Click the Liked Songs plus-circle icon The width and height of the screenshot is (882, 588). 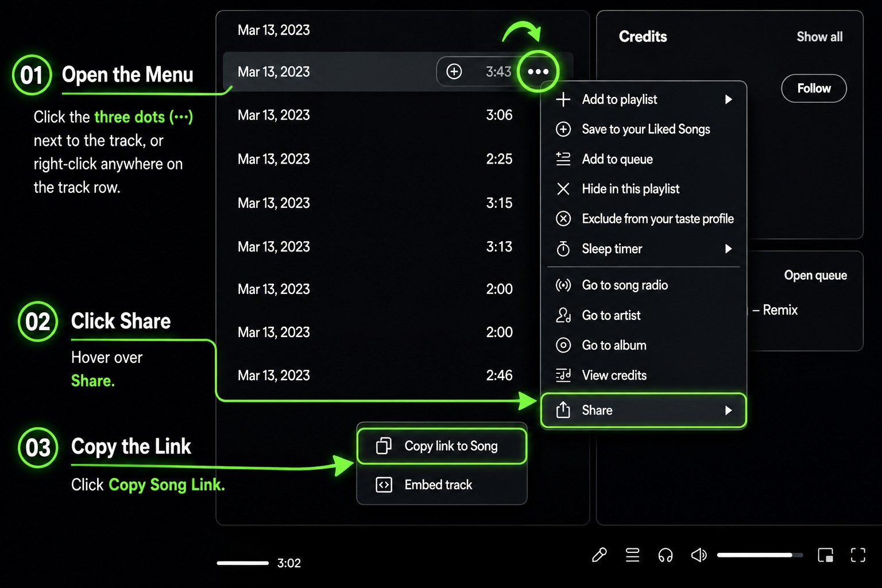(563, 129)
